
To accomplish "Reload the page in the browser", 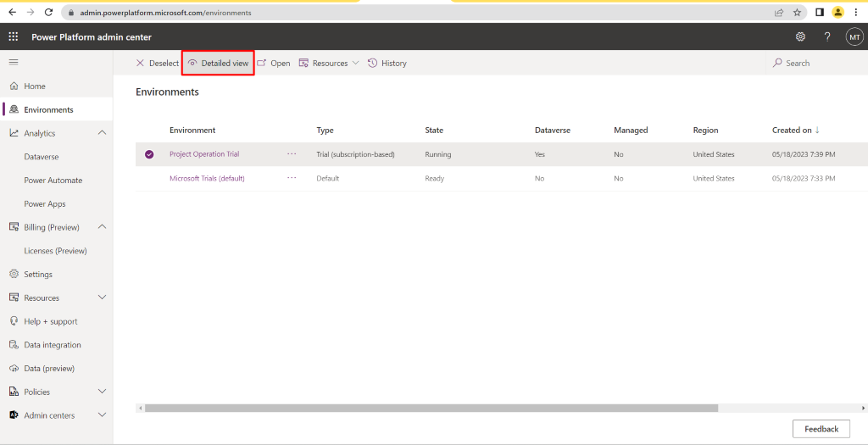I will 48,12.
